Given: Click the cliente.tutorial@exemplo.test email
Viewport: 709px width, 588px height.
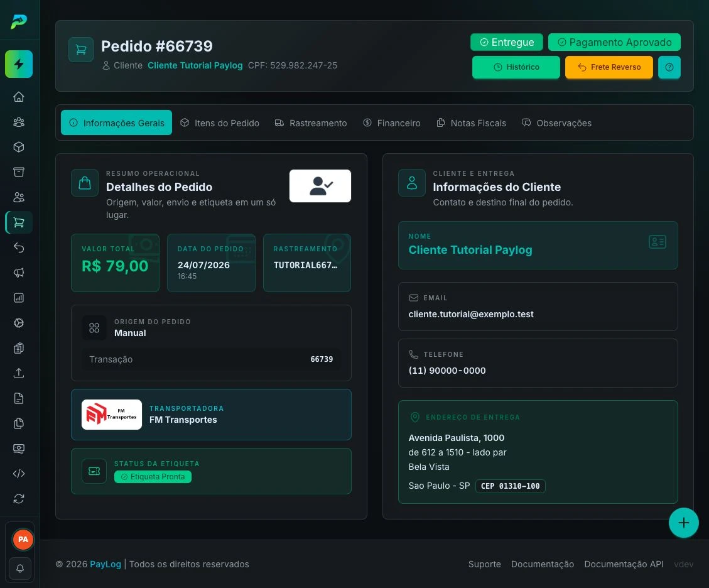Looking at the screenshot, I should click(471, 314).
